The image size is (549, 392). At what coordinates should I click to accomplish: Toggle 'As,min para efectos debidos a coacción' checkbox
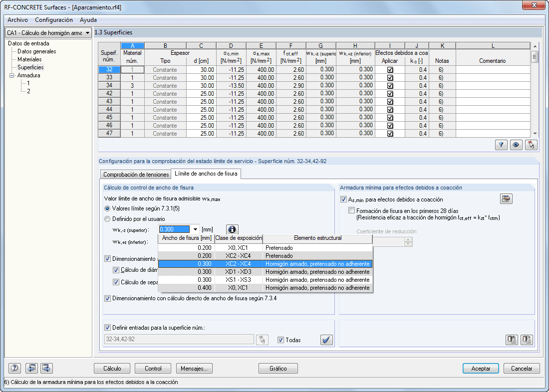343,199
